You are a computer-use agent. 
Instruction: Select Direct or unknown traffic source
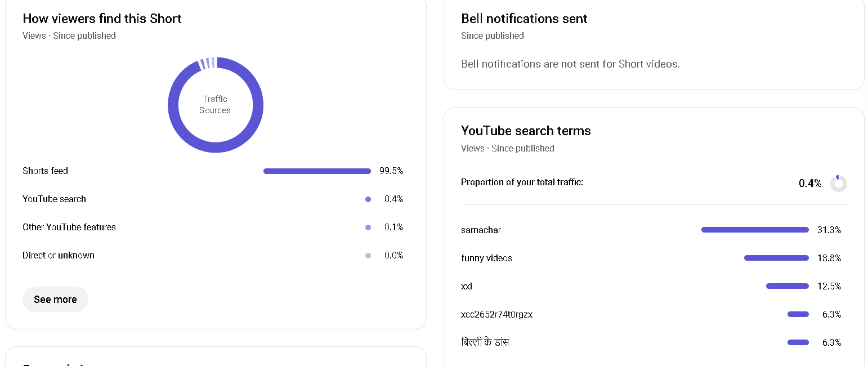coord(59,255)
